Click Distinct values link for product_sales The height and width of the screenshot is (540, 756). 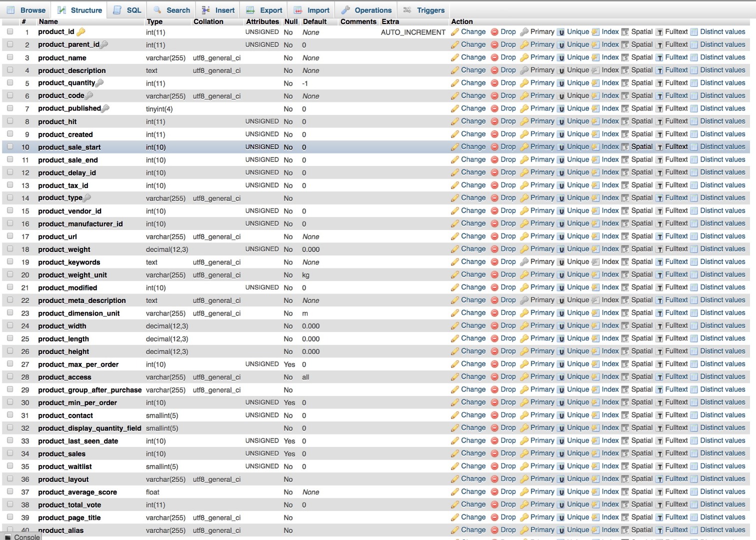722,453
